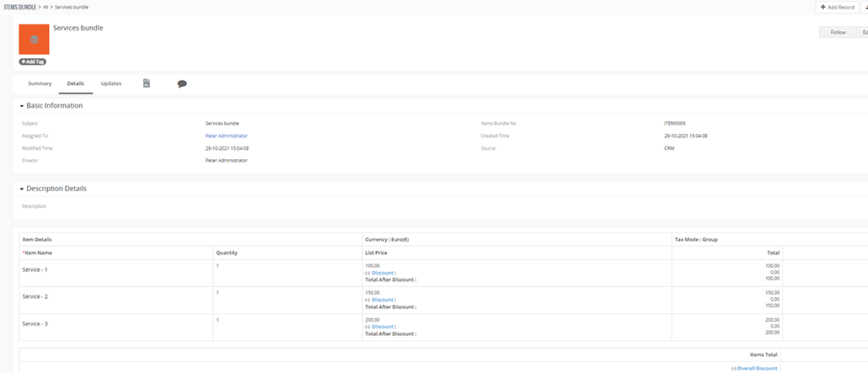The image size is (868, 373).
Task: Click the Add Tag button
Action: pyautogui.click(x=33, y=61)
